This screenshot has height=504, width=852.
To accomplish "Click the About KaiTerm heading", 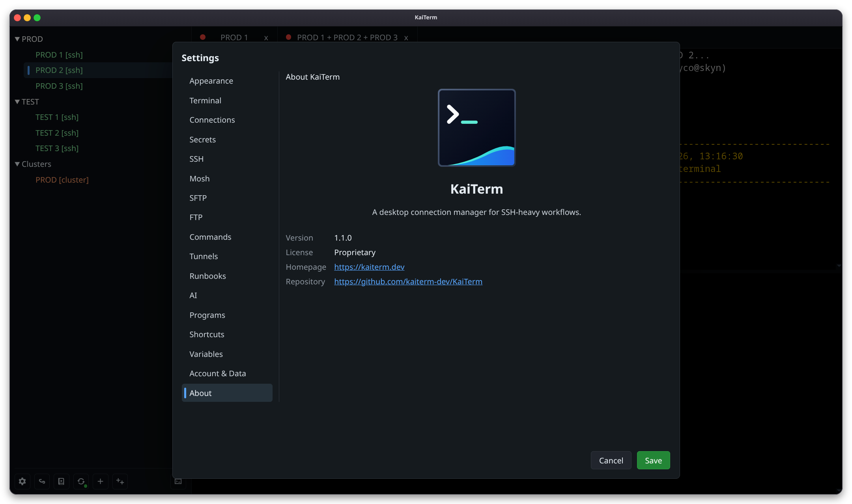I will (312, 77).
